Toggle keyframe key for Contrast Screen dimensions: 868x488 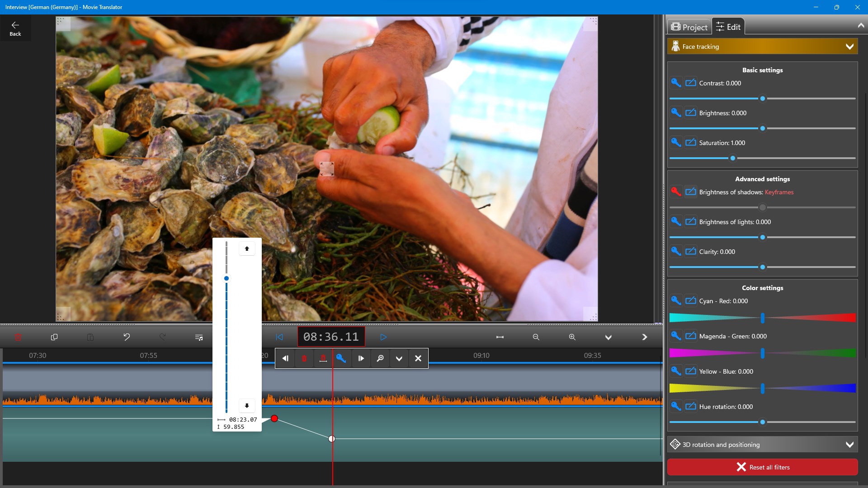pyautogui.click(x=676, y=83)
